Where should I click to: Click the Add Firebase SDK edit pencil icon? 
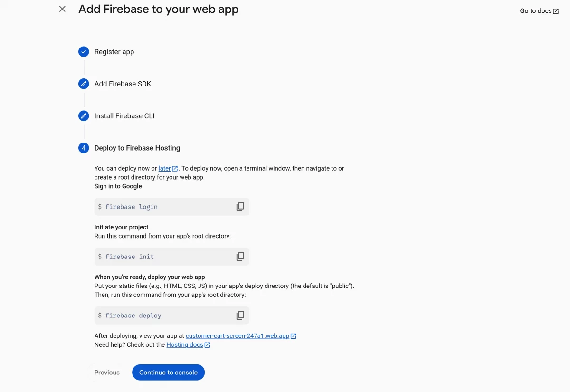[x=84, y=84]
